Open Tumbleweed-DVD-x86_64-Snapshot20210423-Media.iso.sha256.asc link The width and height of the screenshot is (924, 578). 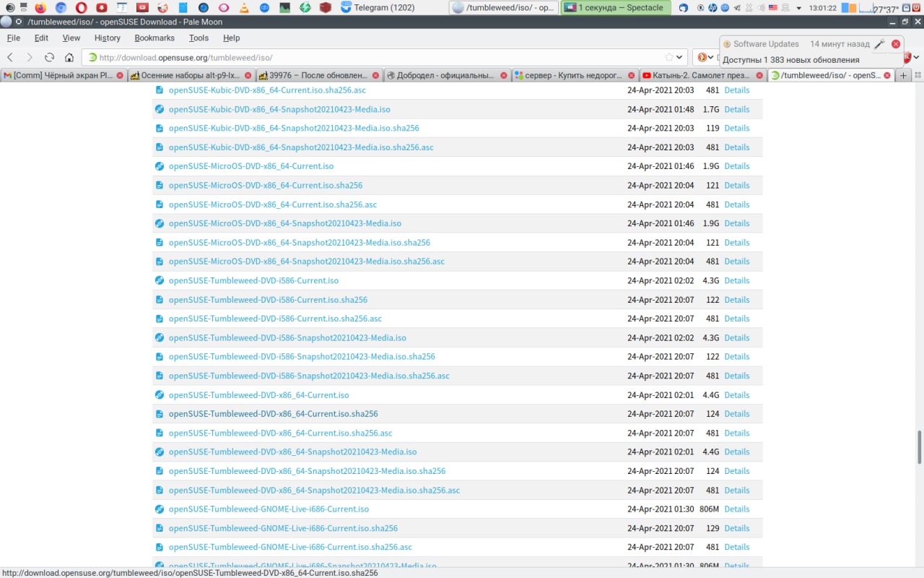click(x=314, y=490)
